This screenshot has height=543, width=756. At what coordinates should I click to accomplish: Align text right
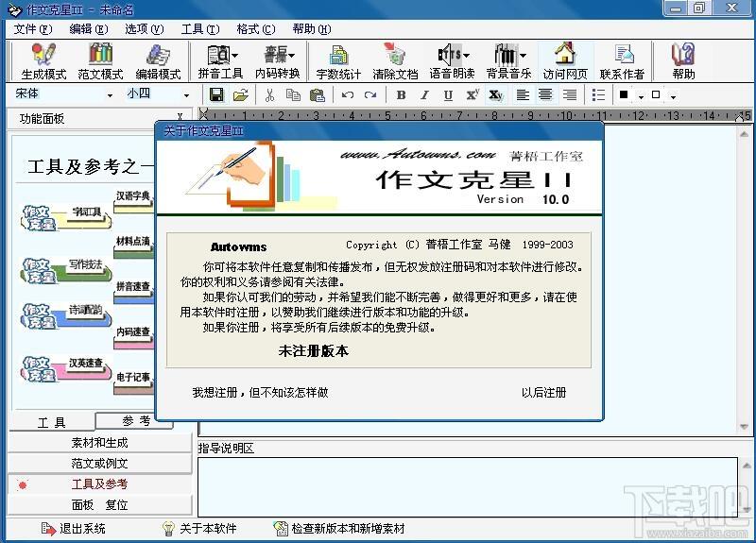click(x=570, y=95)
